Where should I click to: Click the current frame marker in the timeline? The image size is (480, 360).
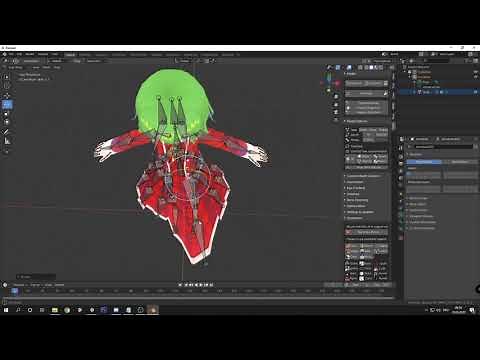(15, 291)
